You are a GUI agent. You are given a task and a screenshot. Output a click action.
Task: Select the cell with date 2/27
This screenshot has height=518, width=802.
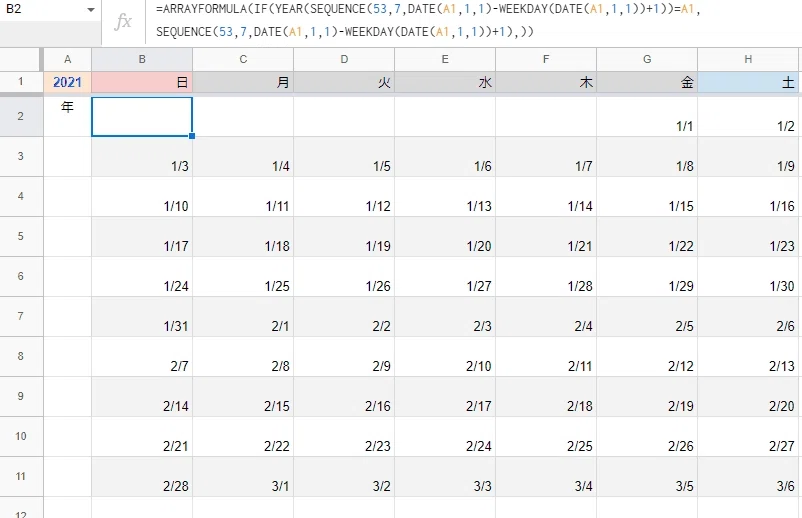[x=748, y=436]
